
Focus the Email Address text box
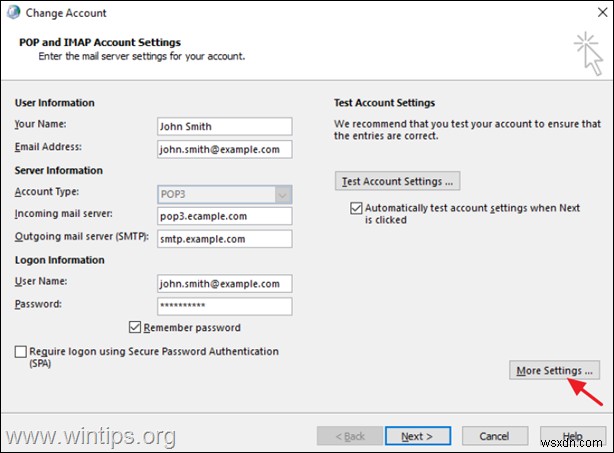point(224,150)
